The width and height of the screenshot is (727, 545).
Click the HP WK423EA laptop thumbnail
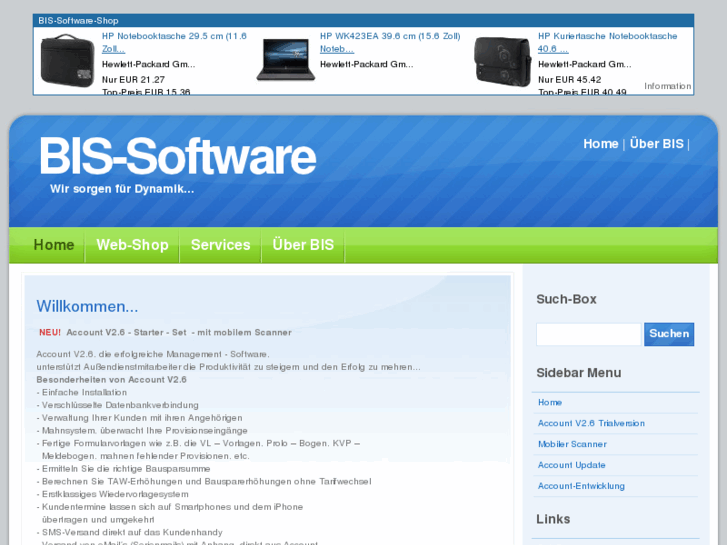click(286, 60)
